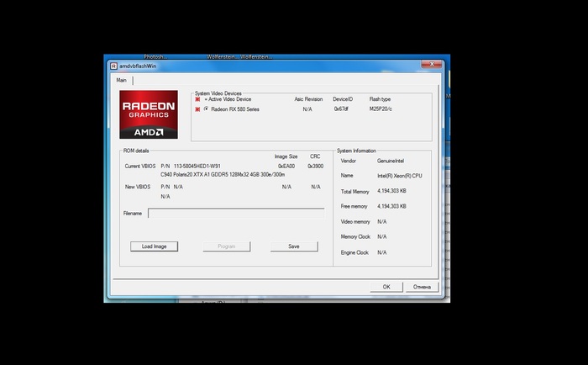Click the Asic Revision N/A value
The height and width of the screenshot is (365, 588).
point(307,108)
